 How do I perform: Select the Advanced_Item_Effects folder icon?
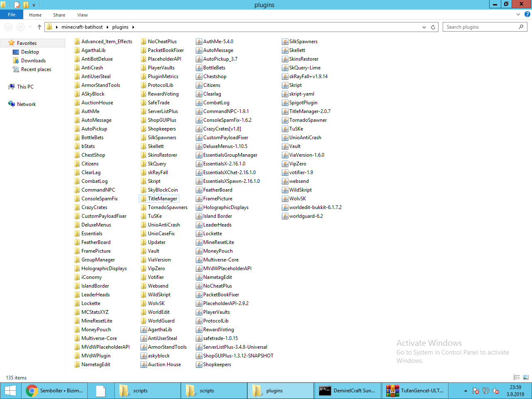[x=77, y=42]
